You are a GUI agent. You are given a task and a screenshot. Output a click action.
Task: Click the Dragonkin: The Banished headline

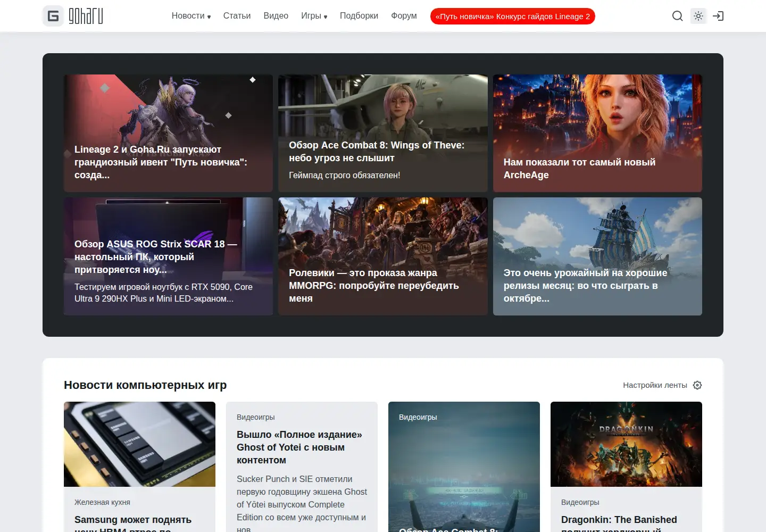click(619, 524)
